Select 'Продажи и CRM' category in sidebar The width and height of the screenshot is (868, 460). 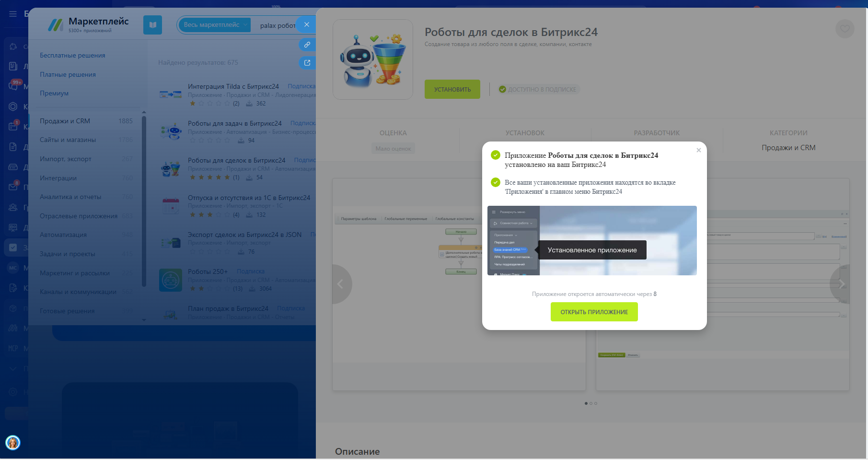click(65, 121)
